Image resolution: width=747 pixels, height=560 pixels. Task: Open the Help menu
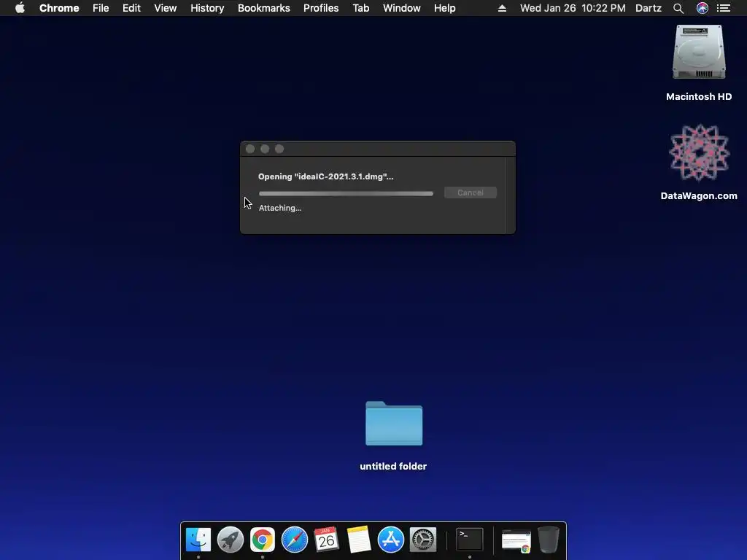click(444, 8)
